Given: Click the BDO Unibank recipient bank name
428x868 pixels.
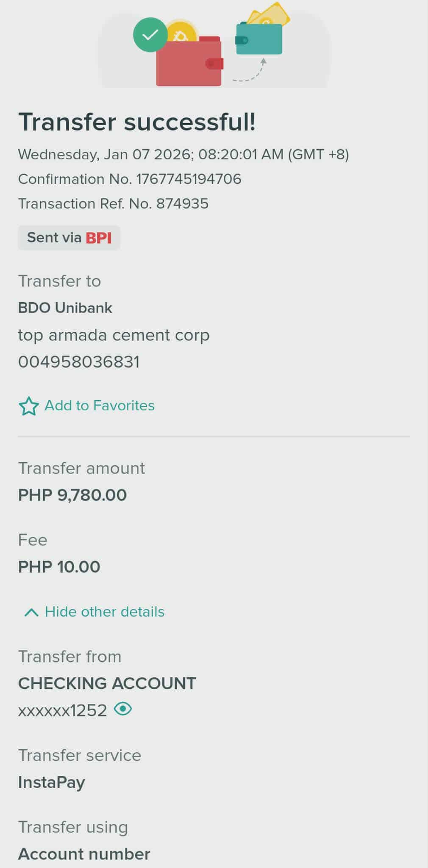Looking at the screenshot, I should [65, 308].
